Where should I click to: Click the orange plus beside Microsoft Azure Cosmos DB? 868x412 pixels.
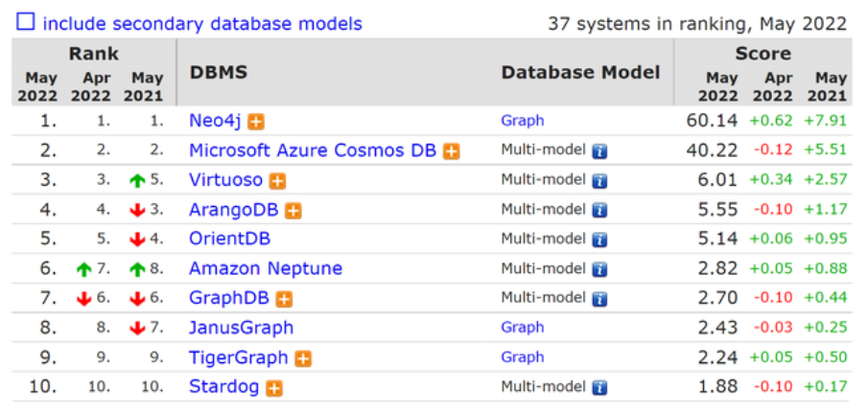pos(451,151)
